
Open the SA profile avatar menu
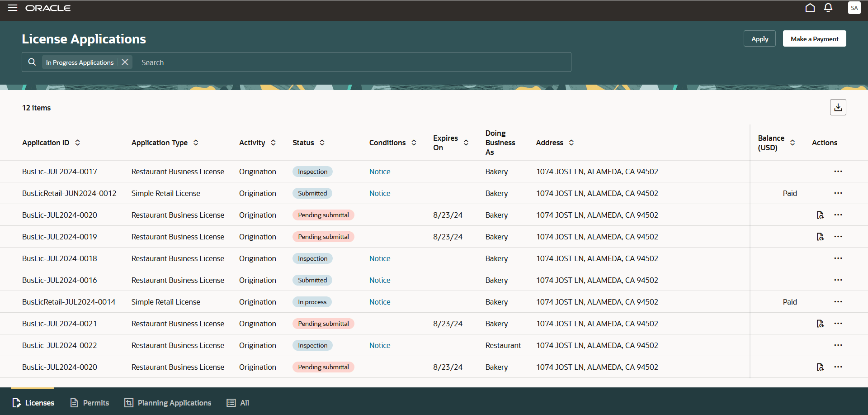point(854,8)
